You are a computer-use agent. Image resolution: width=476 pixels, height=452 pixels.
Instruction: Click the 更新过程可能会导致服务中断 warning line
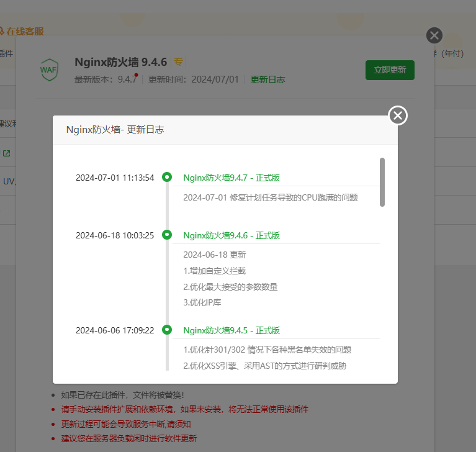point(126,424)
